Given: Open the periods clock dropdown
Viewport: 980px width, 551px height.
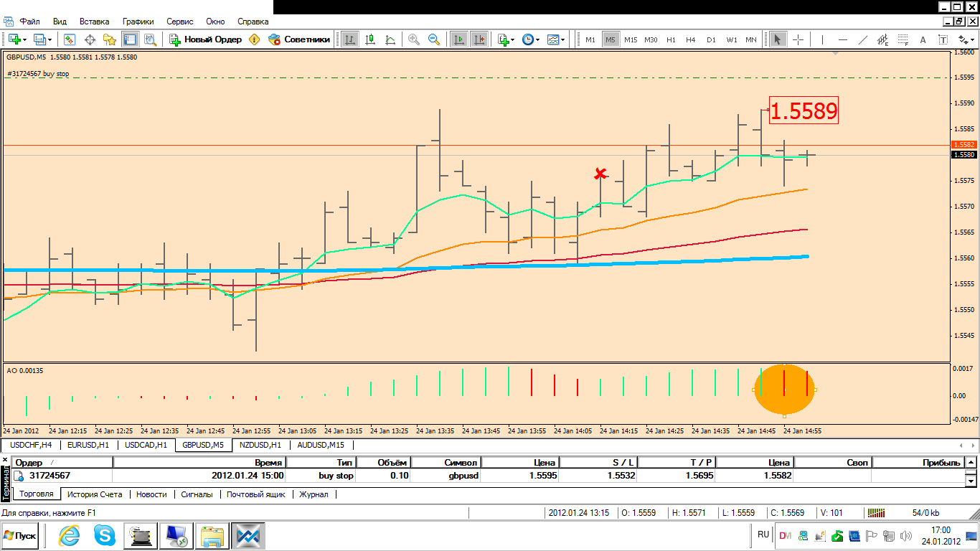Looking at the screenshot, I should tap(531, 39).
